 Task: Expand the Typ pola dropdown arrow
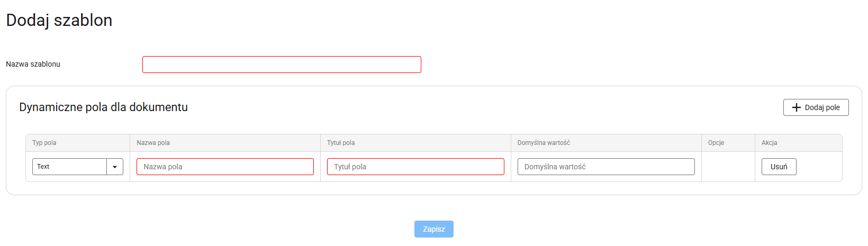115,167
